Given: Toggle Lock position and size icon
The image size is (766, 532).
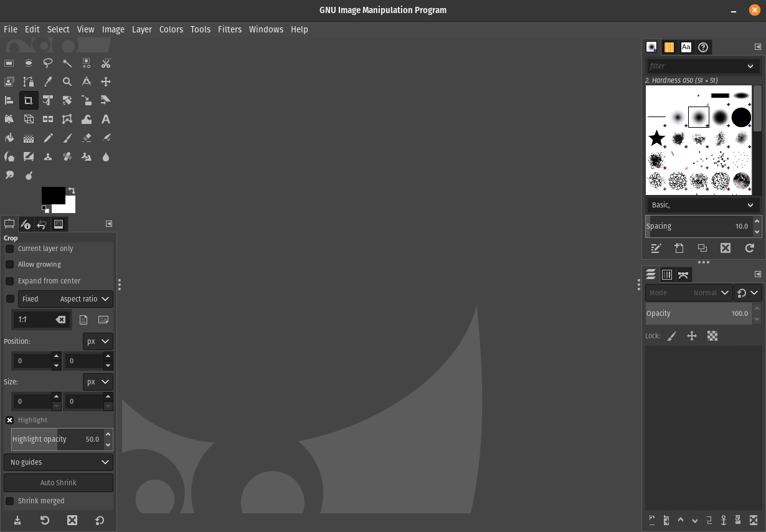Looking at the screenshot, I should [x=692, y=336].
